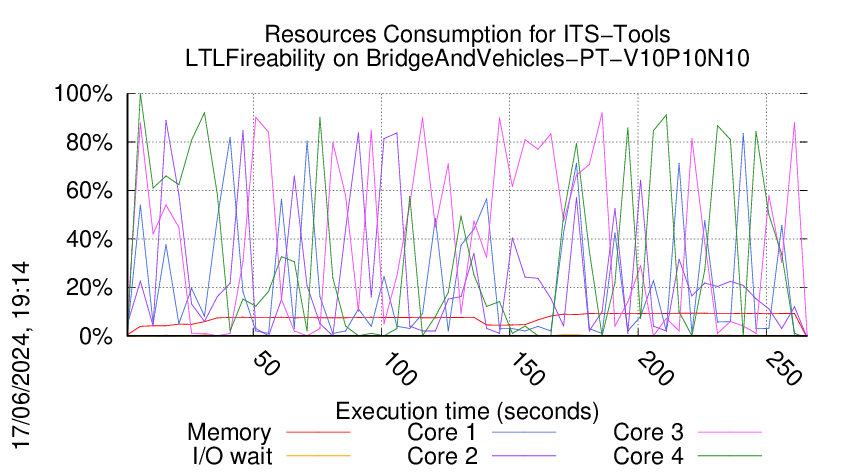
Task: Click the 50 tick label on x-axis
Action: 267,363
